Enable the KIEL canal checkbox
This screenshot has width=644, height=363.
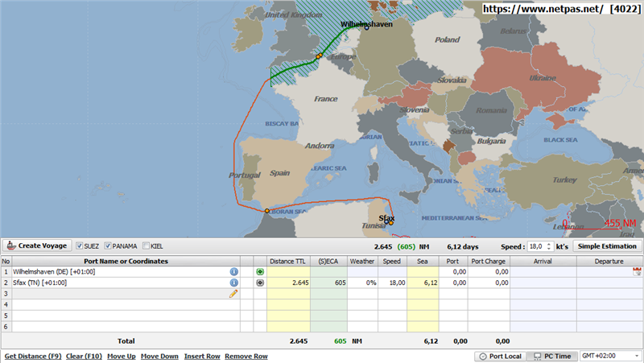coord(146,245)
